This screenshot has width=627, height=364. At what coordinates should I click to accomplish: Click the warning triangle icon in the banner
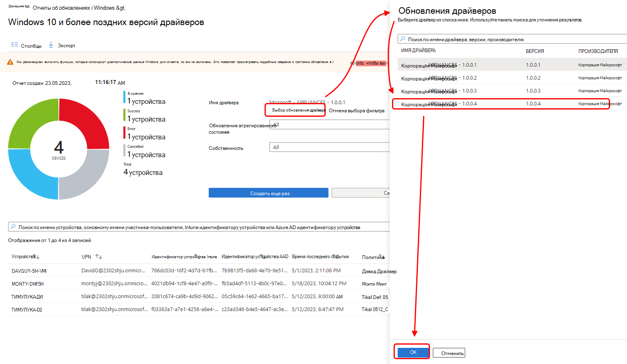[10, 62]
